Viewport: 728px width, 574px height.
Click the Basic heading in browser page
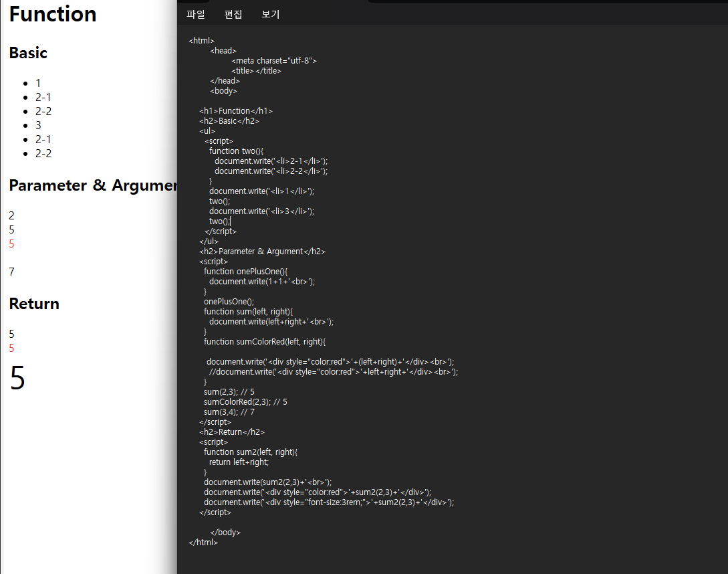[28, 53]
